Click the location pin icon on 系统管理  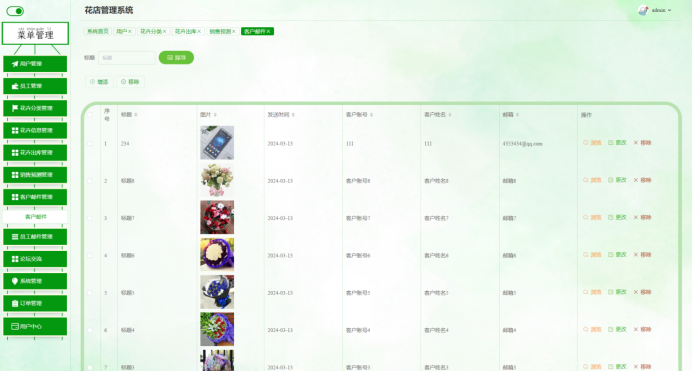pyautogui.click(x=15, y=281)
